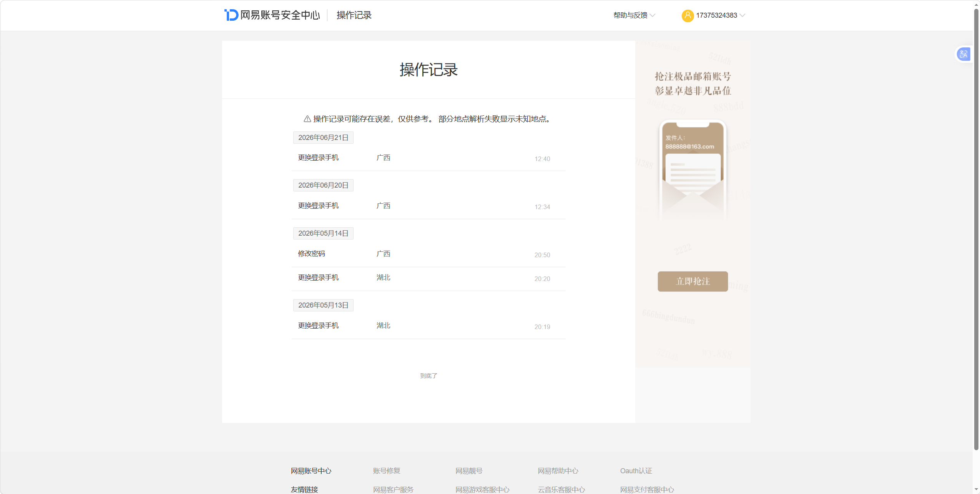Screen dimensions: 980x494
Task: Expand the 帮助与反馈 dropdown
Action: point(634,15)
